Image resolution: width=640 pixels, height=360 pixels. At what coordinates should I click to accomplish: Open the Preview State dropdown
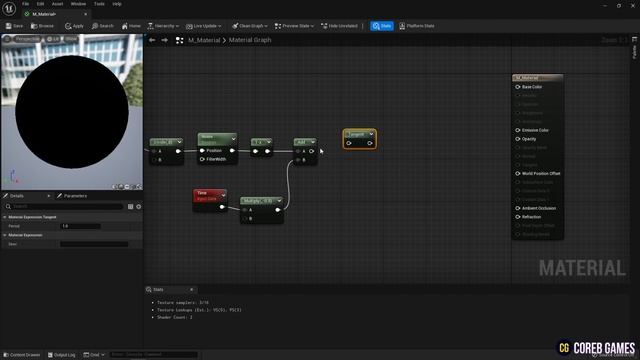point(294,26)
